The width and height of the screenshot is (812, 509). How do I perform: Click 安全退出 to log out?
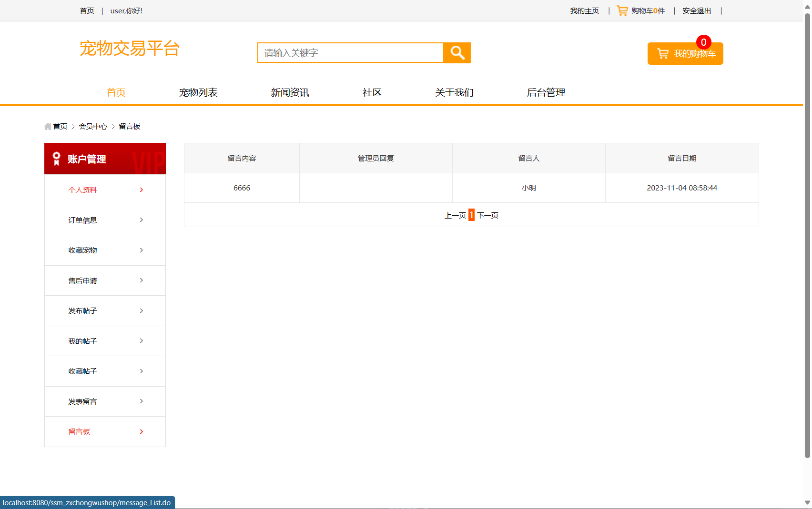click(x=696, y=10)
